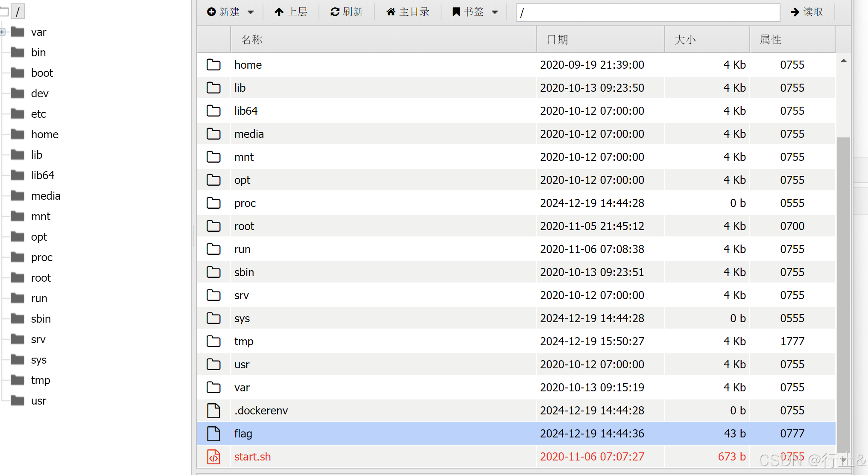Click the path input field
This screenshot has width=868, height=475.
[x=647, y=12]
